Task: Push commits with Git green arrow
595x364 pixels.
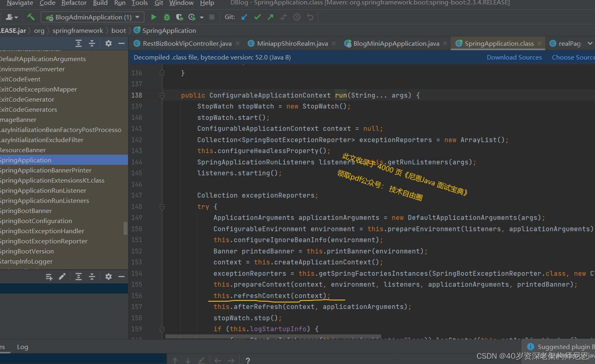Action: [x=270, y=17]
